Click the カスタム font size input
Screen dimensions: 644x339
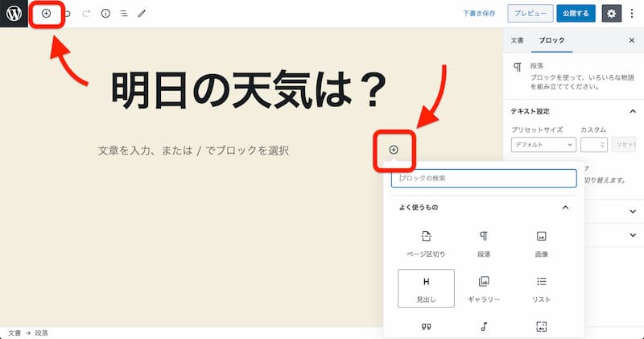coord(593,145)
